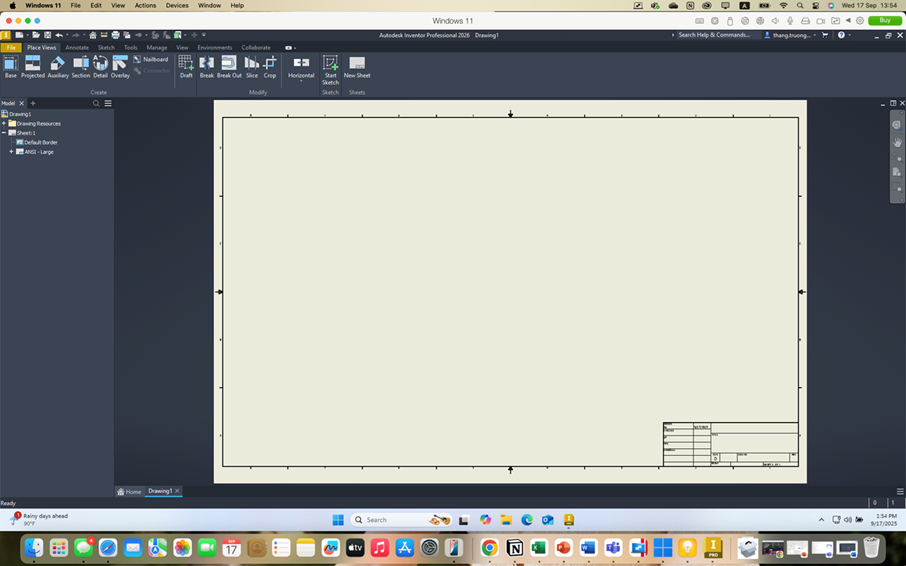
Task: Click the green Buy button in Parallels
Action: tap(885, 20)
